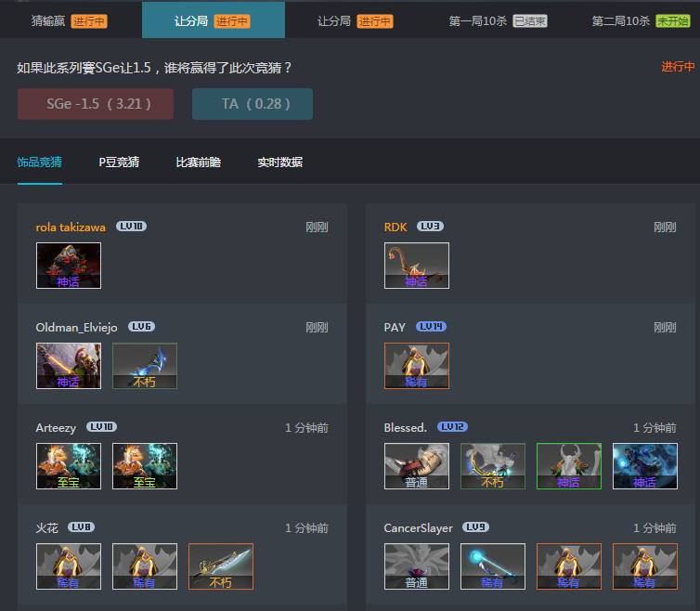View Blessed.'s 不朽 item
700x611 pixels.
point(493,466)
